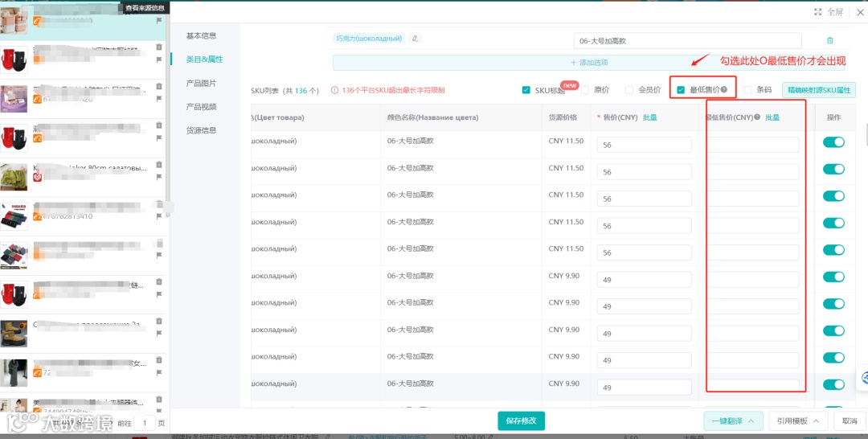Screen dimensions: 868x439
Task: Flag the brown boots product item
Action: click(x=159, y=333)
